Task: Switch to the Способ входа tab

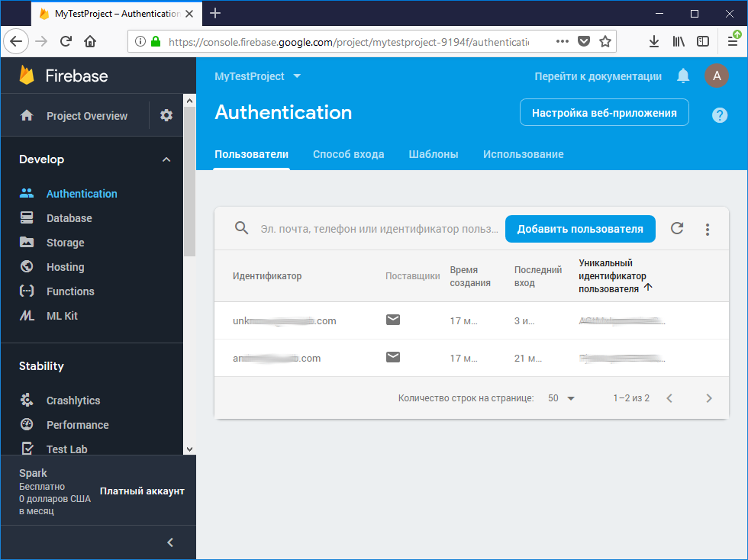Action: (348, 154)
